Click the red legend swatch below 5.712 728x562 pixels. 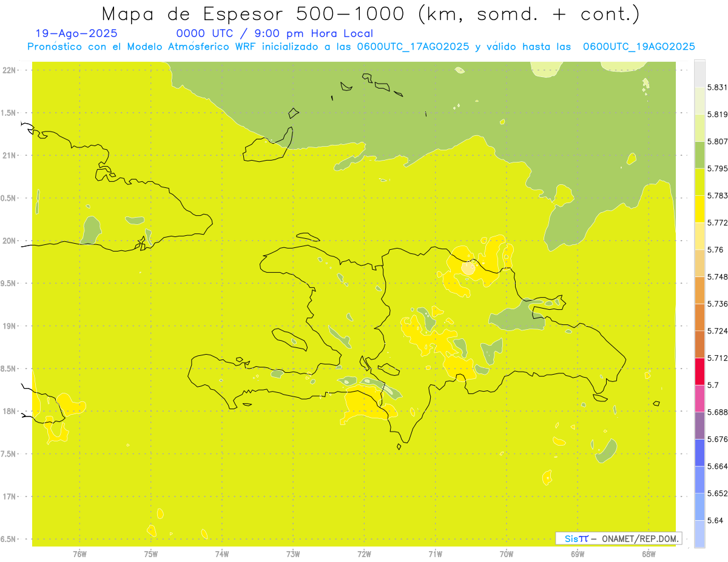[699, 371]
